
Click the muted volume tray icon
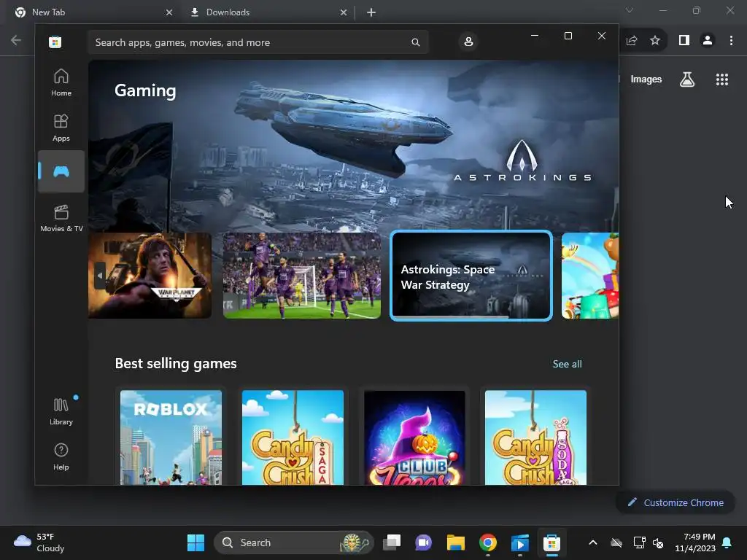pos(658,542)
